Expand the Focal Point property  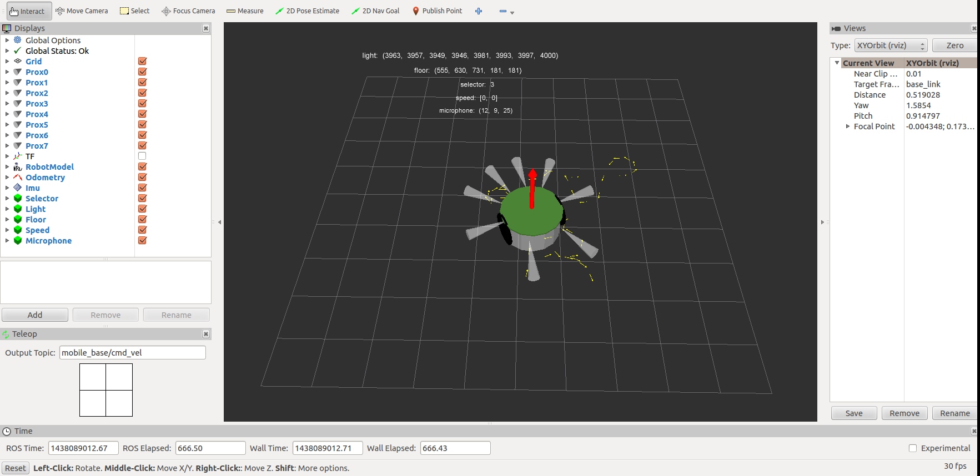(848, 126)
